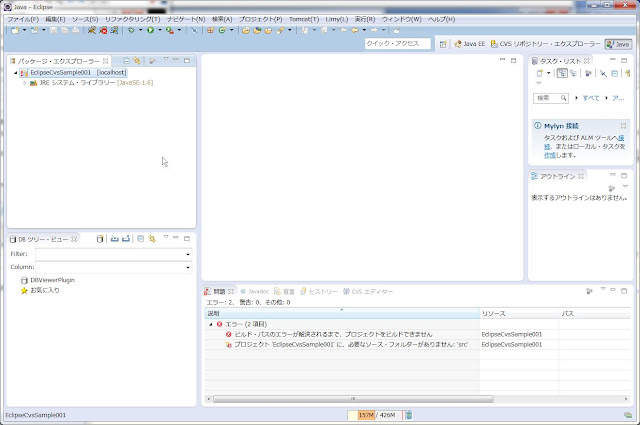This screenshot has height=425, width=640.
Task: Click the Hide Completed Tasks icon in Task List
Action: pos(603,73)
